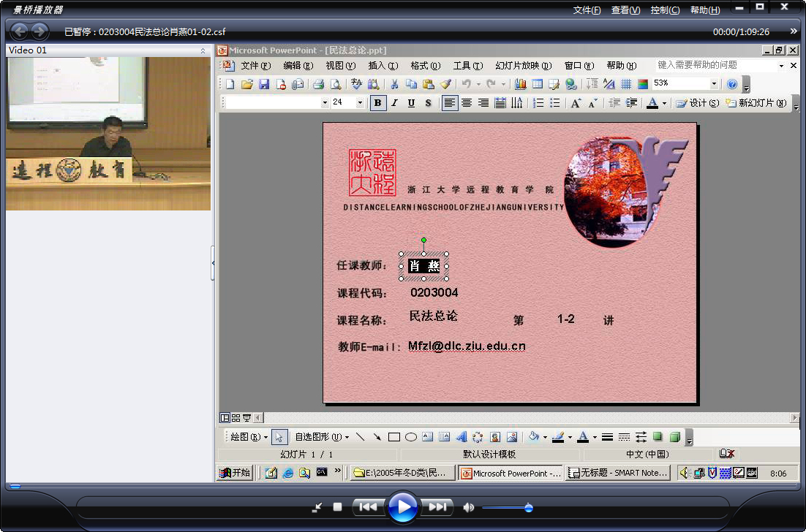Toggle Italic formatting button

click(x=394, y=103)
